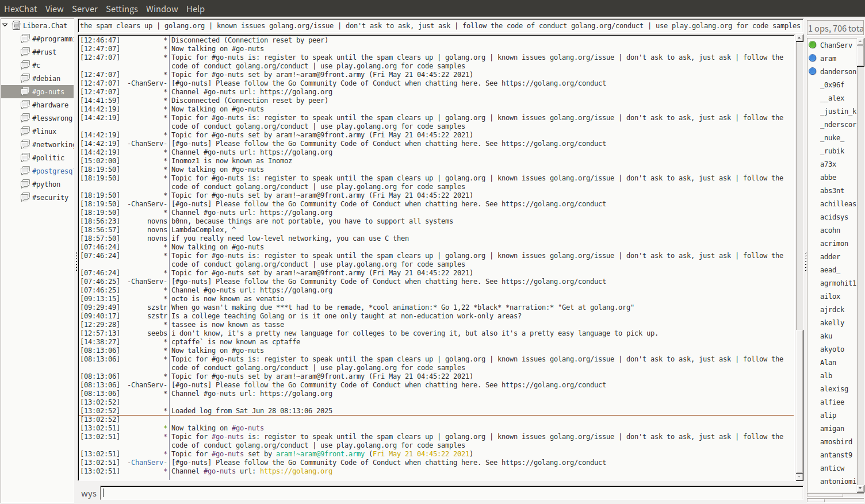Open the HexChat menu
The height and width of the screenshot is (504, 865).
20,9
